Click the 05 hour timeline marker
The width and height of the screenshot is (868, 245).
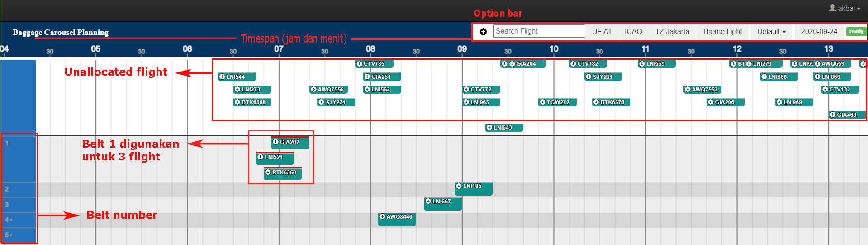tap(95, 49)
